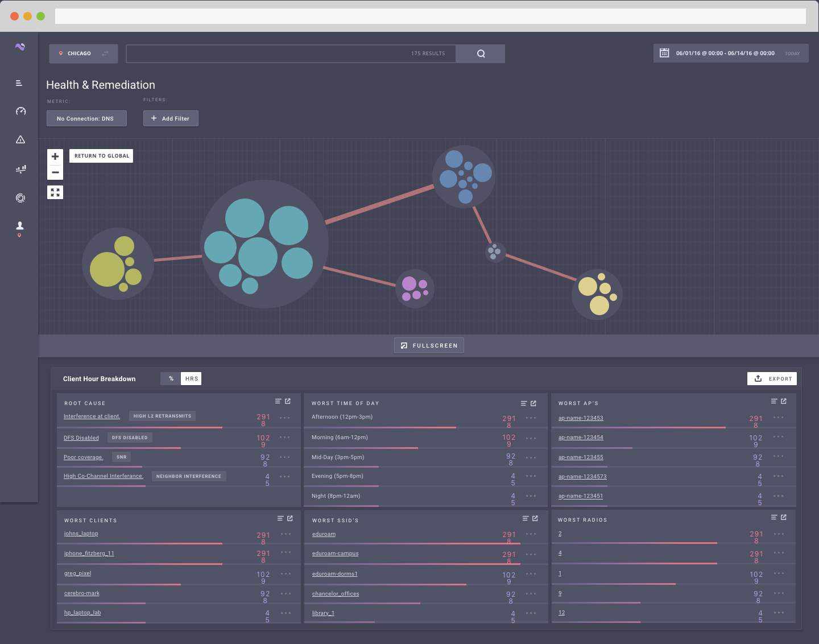Click the search magnifier button
The image size is (819, 644).
click(x=481, y=53)
